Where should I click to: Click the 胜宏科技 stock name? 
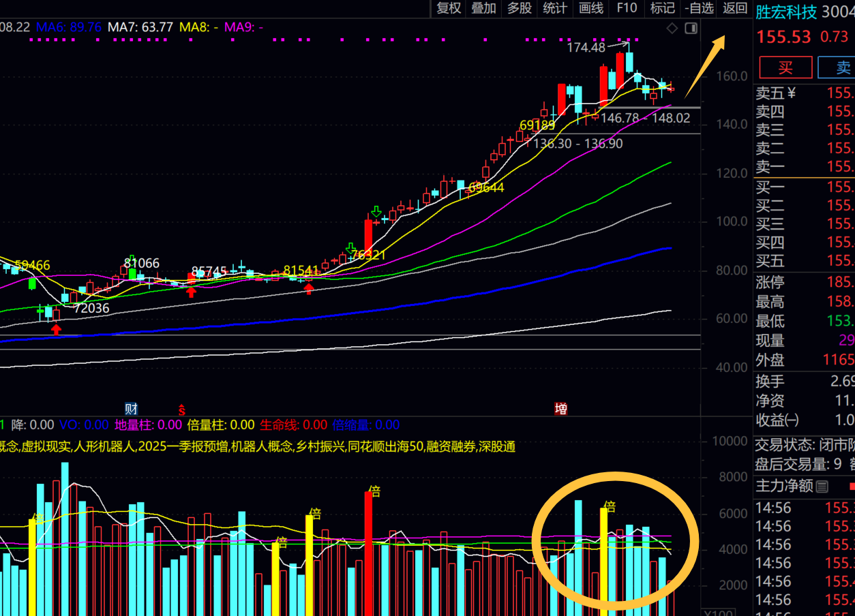tap(786, 12)
